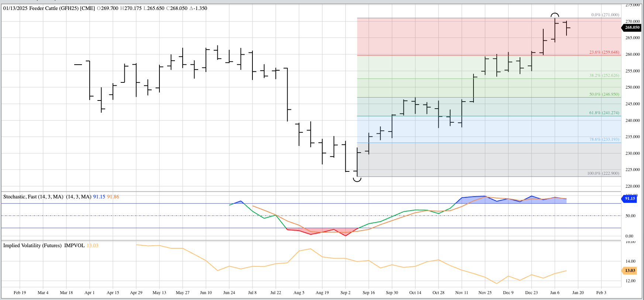644x300 pixels.
Task: Click the Jan 6 date on time axis
Action: 555,293
